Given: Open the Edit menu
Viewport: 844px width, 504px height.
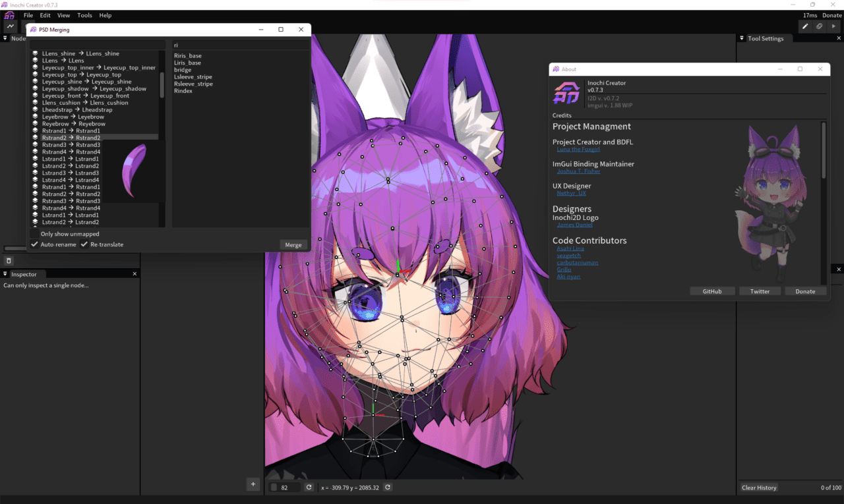Looking at the screenshot, I should 45,15.
